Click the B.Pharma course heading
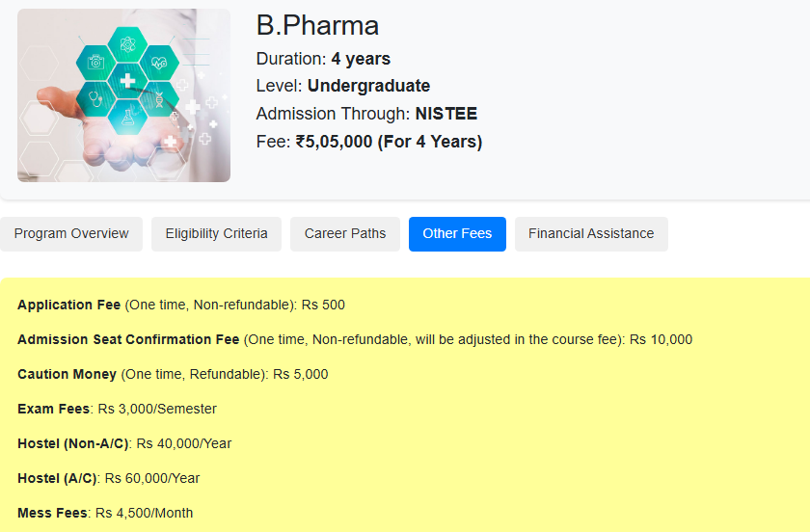810x532 pixels. [x=317, y=25]
